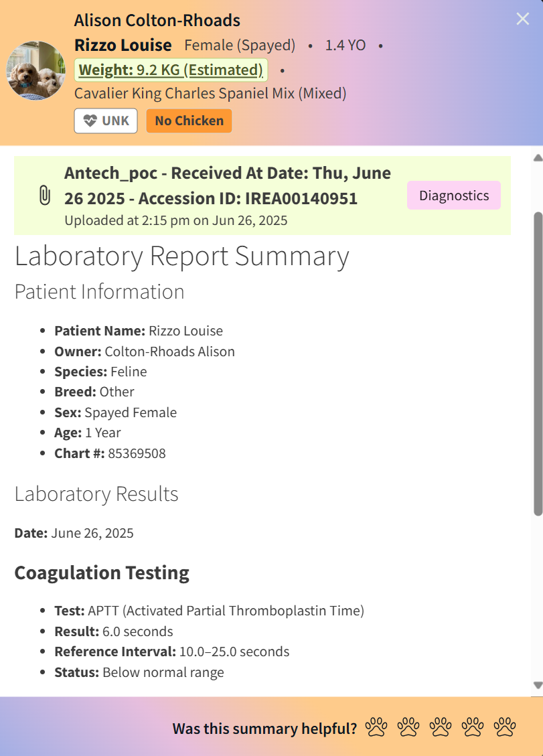
Task: Click Rizzo Louise's profile photo
Action: tap(35, 70)
